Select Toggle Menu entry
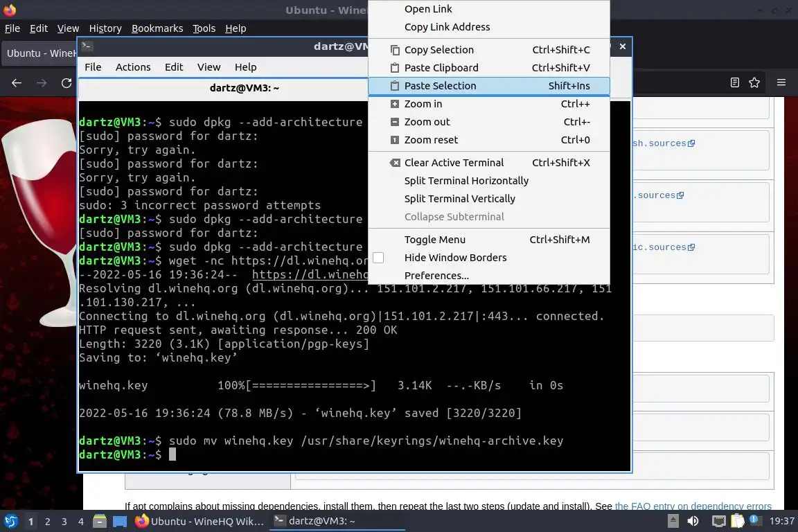The width and height of the screenshot is (798, 532). point(488,240)
